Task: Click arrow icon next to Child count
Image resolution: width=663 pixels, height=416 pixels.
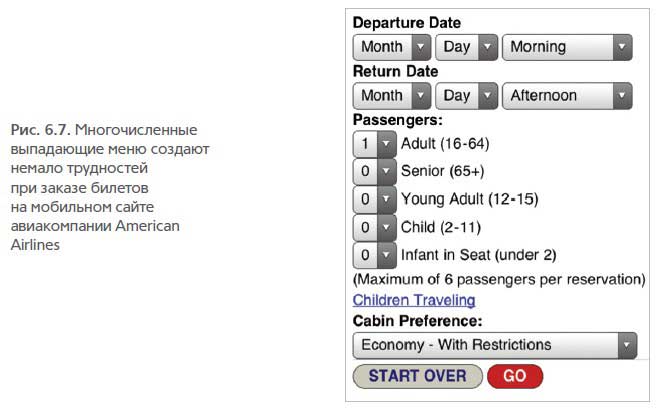Action: tap(386, 227)
